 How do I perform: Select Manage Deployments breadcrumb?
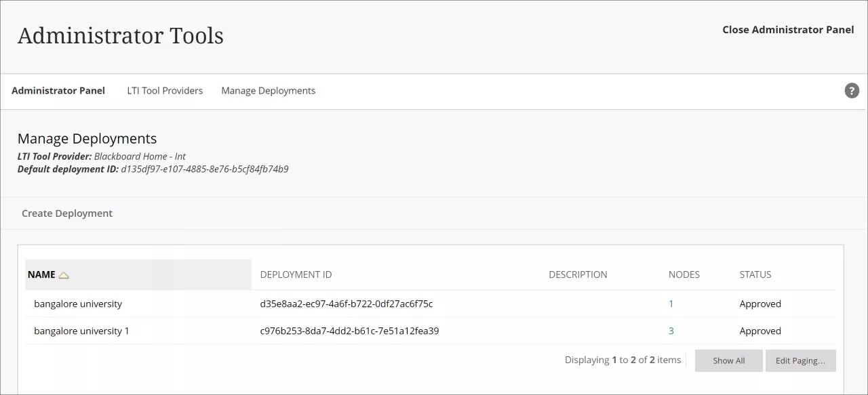pyautogui.click(x=268, y=90)
